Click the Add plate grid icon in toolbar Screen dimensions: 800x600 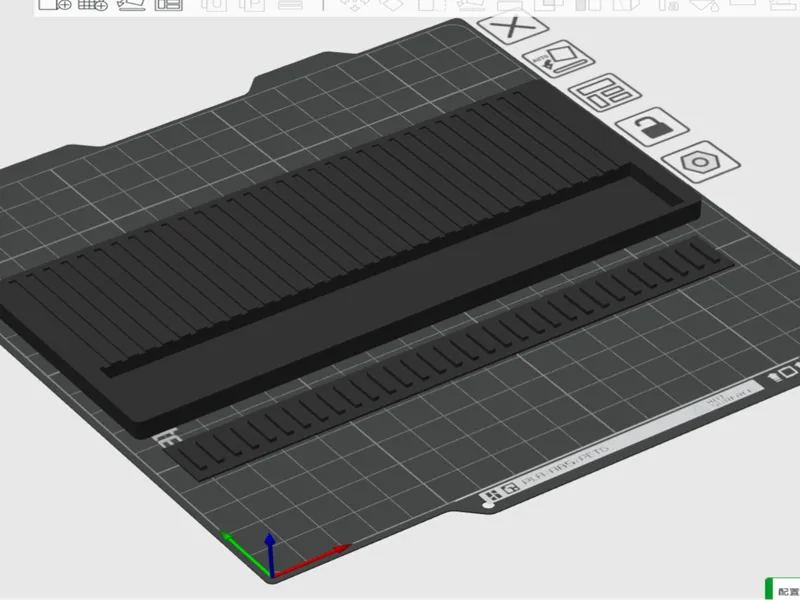pos(93,4)
